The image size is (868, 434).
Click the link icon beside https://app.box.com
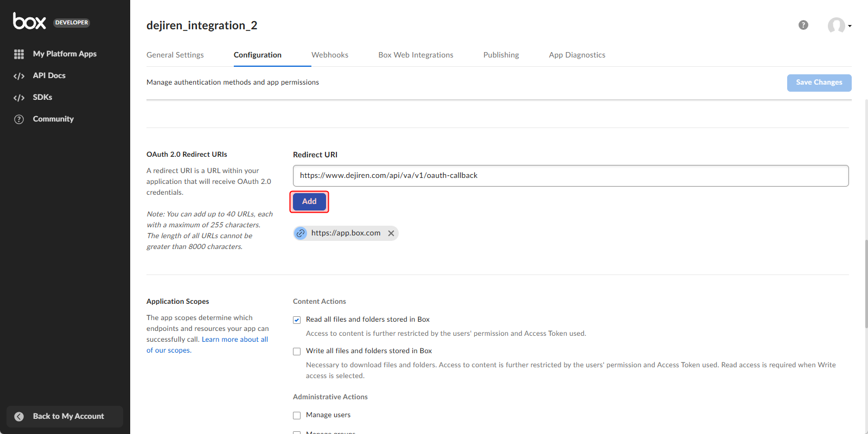[x=301, y=233]
